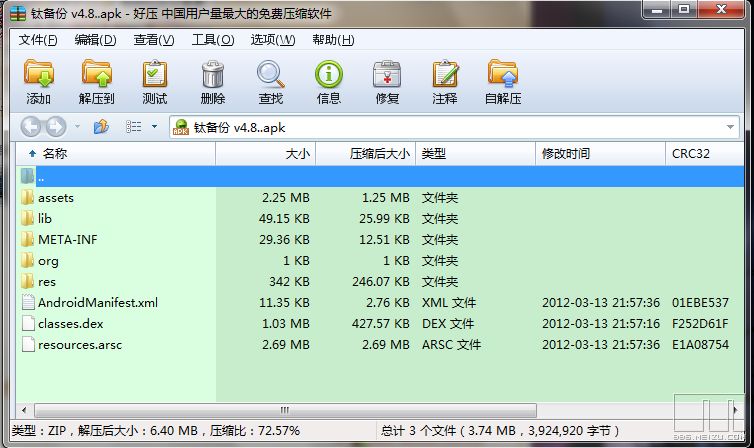Click the scrollbar right arrow
This screenshot has height=448, width=754.
735,411
